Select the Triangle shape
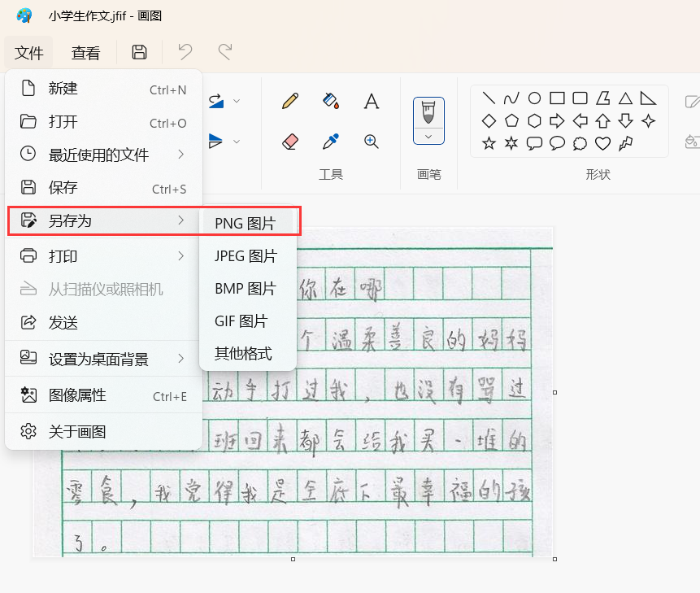 pos(625,98)
